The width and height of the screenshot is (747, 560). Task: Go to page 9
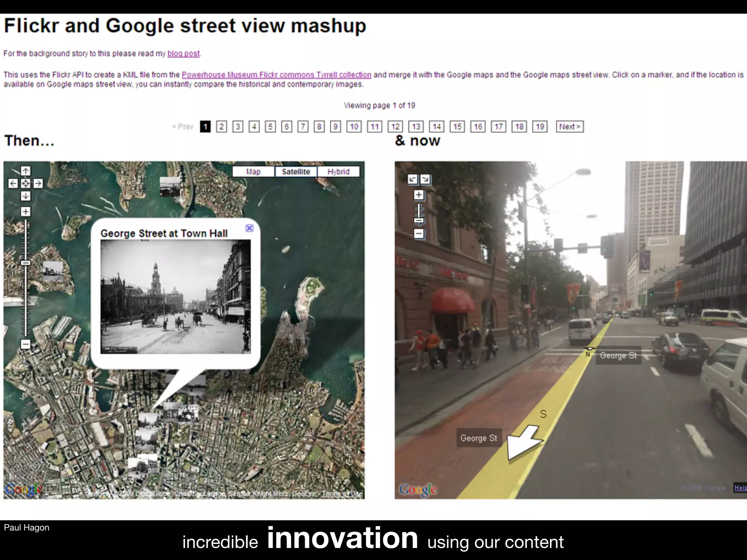click(x=336, y=127)
